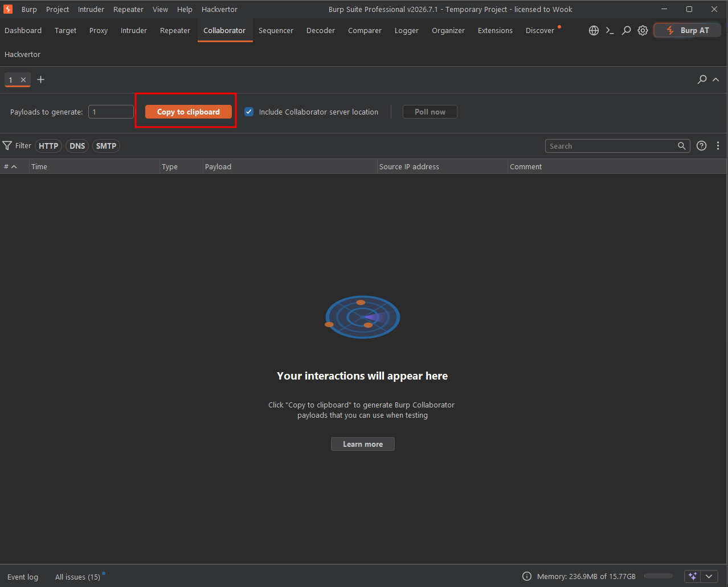
Task: Open the Burp browser globe icon
Action: [x=594, y=31]
